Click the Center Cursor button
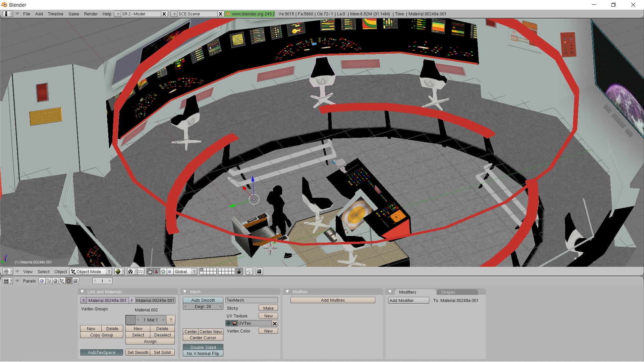This screenshot has width=644, height=362. 203,338
